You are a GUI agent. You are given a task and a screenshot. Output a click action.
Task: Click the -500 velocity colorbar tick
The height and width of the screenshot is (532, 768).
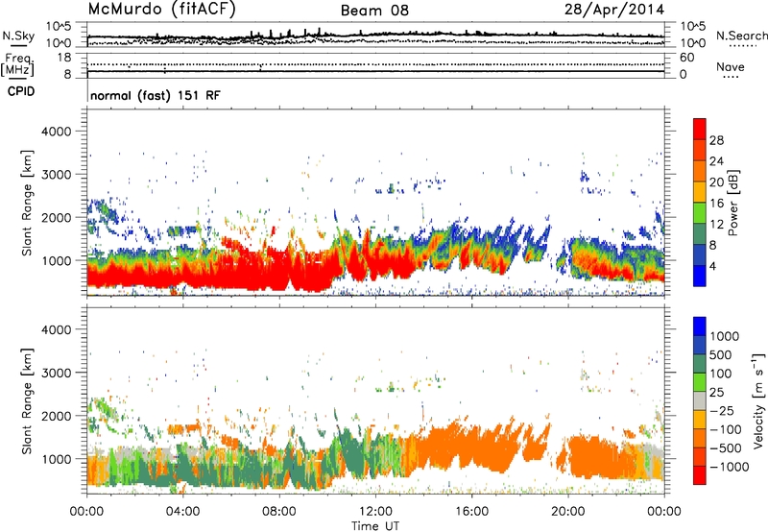726,447
